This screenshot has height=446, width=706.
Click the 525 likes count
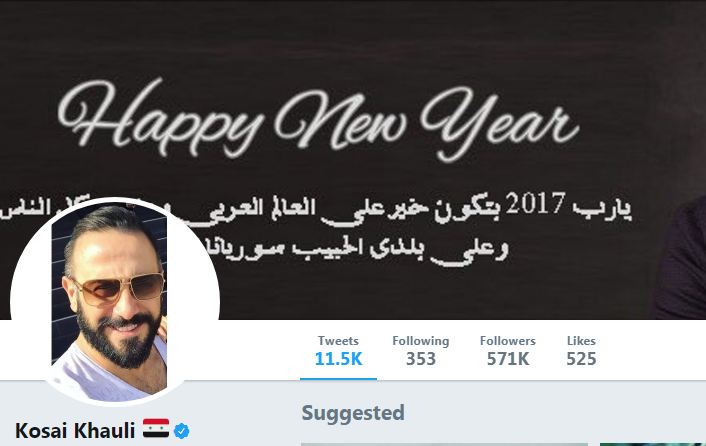581,359
